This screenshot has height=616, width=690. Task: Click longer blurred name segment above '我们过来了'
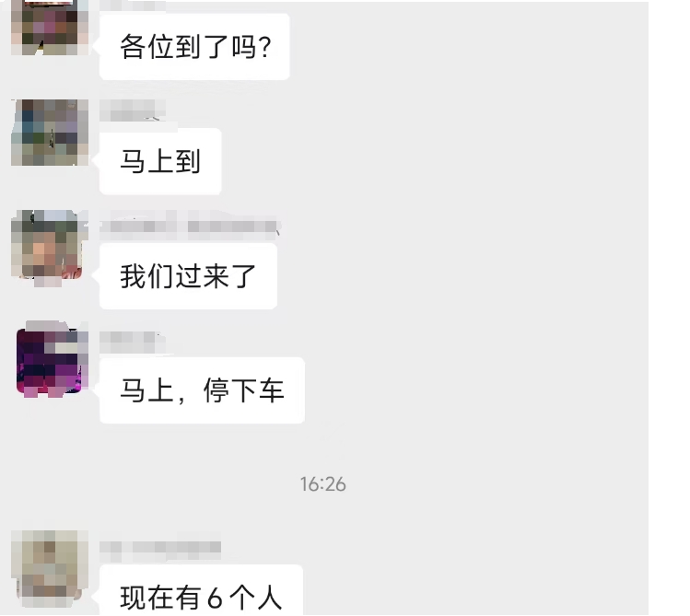(x=232, y=226)
